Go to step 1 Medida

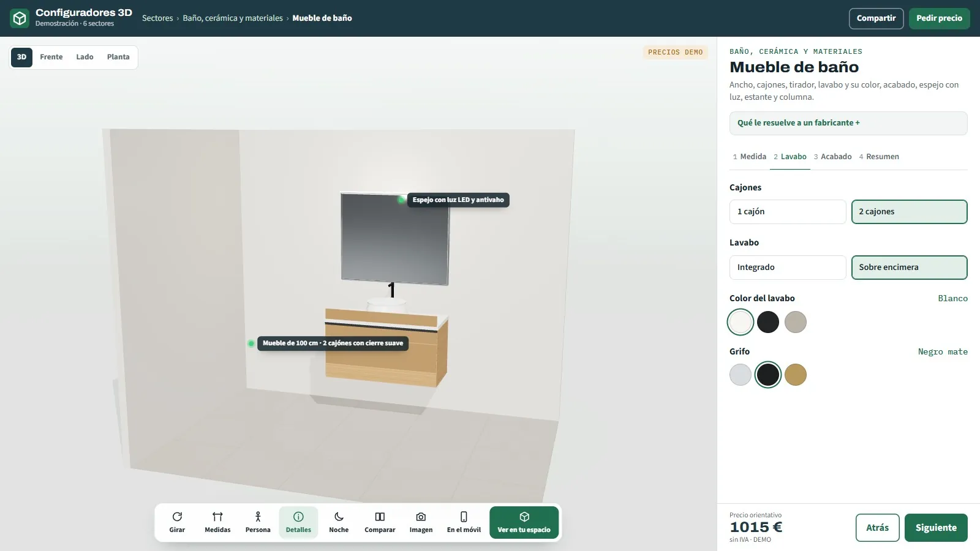point(750,157)
